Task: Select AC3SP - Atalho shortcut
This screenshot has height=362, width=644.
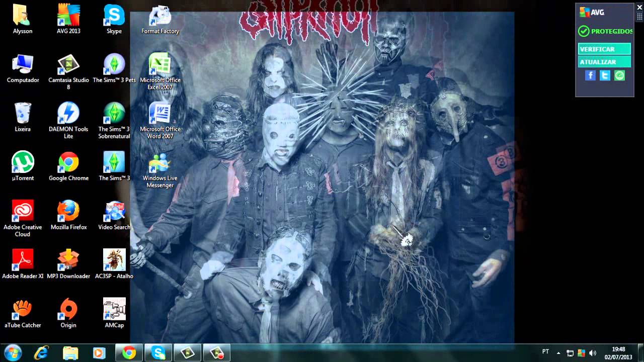Action: click(114, 264)
